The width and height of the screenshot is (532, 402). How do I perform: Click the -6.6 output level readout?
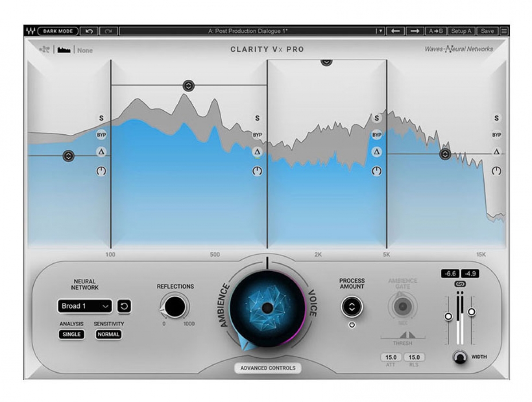click(450, 274)
